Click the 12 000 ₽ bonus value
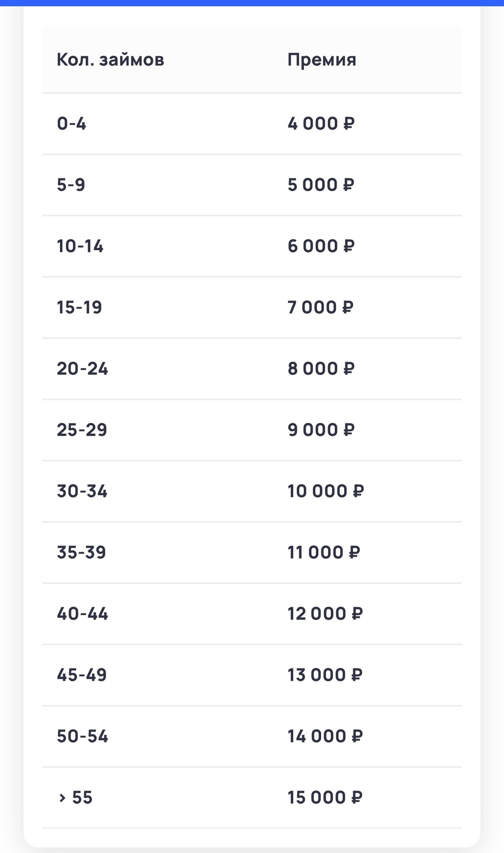504x853 pixels. coord(325,614)
